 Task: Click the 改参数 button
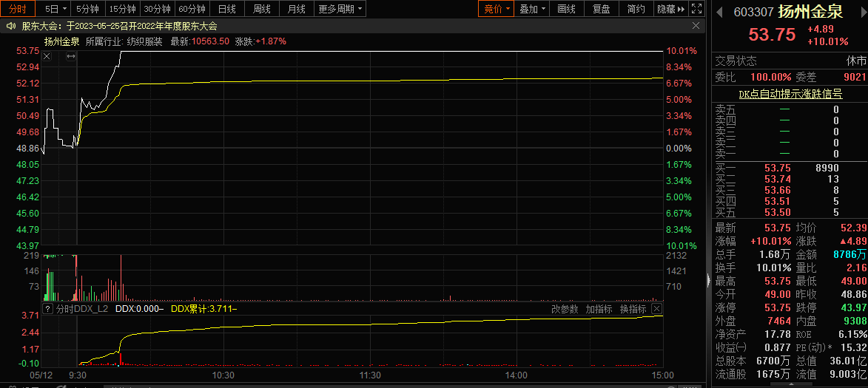[x=564, y=309]
